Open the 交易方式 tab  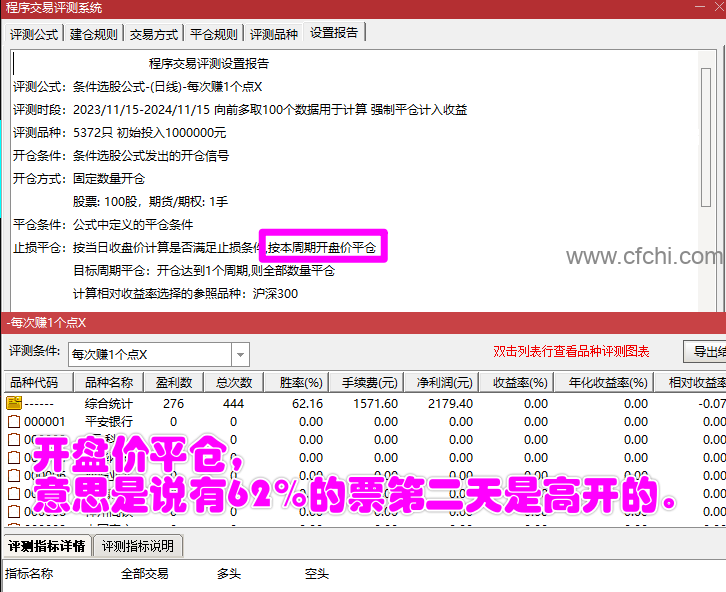154,34
